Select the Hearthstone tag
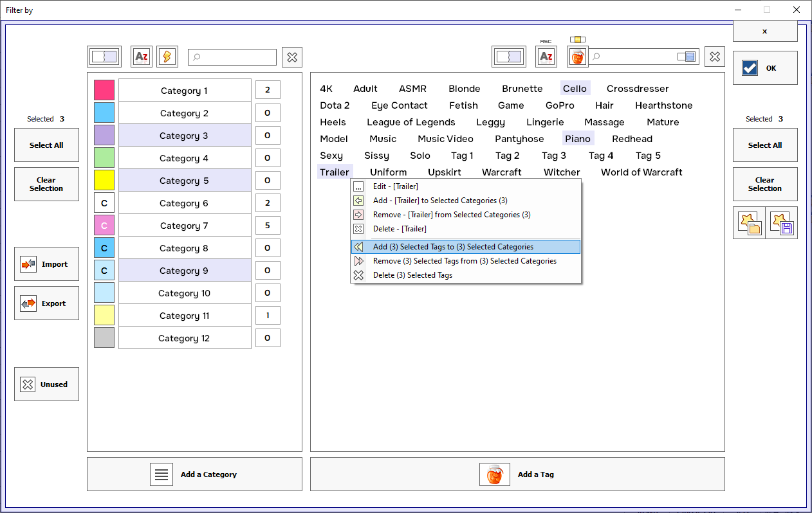This screenshot has height=513, width=812. 664,105
